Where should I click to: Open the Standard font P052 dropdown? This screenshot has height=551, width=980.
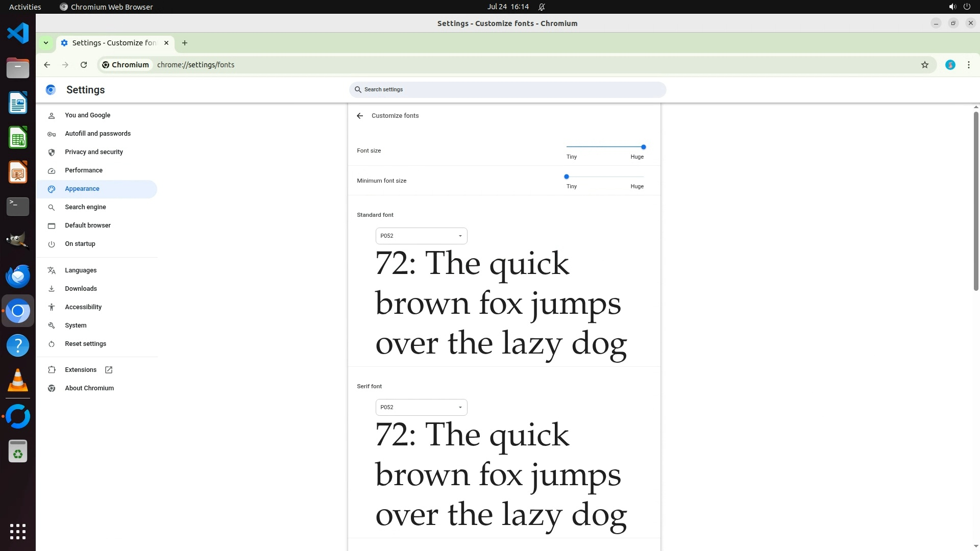(x=421, y=236)
